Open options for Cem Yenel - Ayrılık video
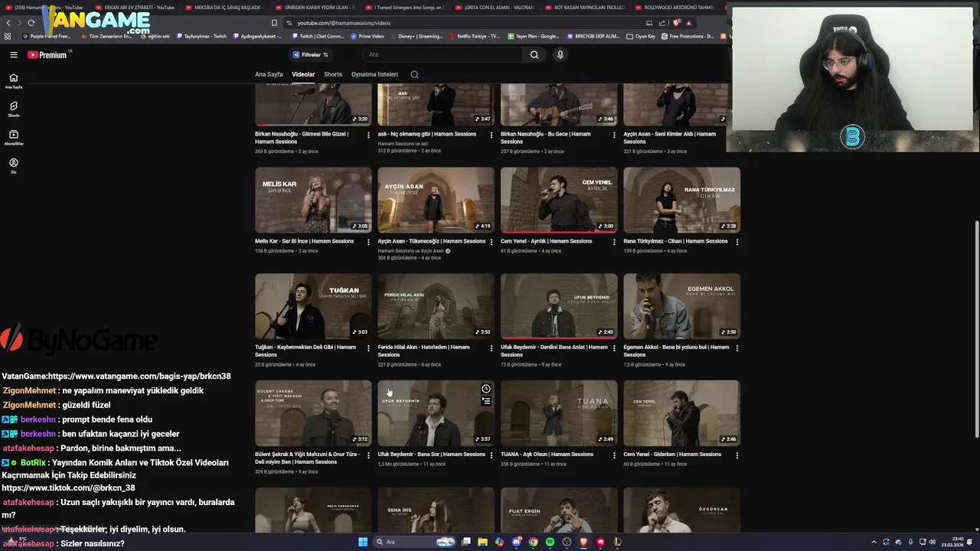Image resolution: width=980 pixels, height=551 pixels. 614,242
